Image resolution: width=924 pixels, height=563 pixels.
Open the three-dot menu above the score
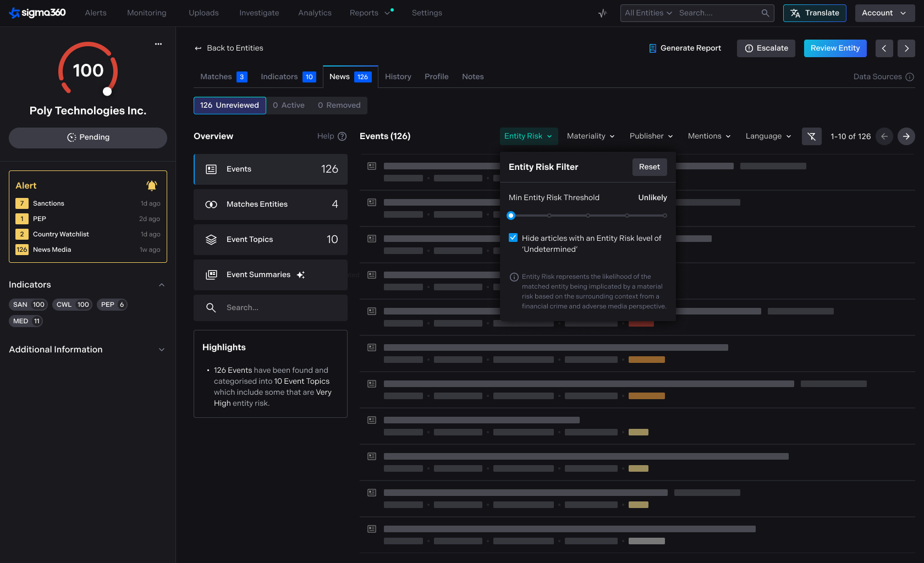(158, 44)
